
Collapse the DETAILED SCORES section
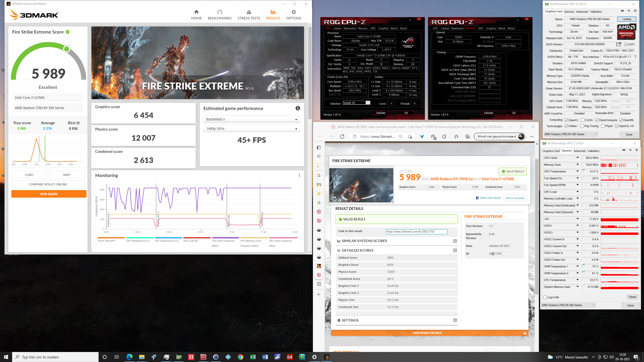coord(455,250)
